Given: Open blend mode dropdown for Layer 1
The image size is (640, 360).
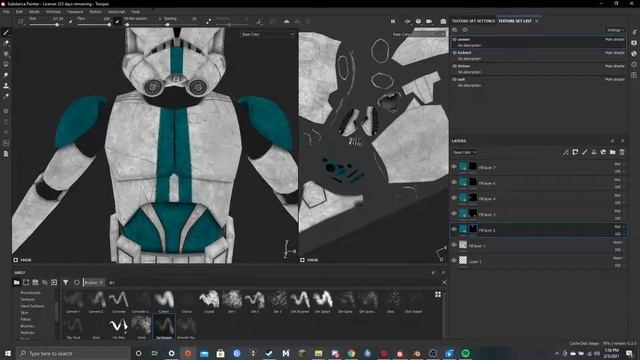Looking at the screenshot, I should tap(619, 258).
